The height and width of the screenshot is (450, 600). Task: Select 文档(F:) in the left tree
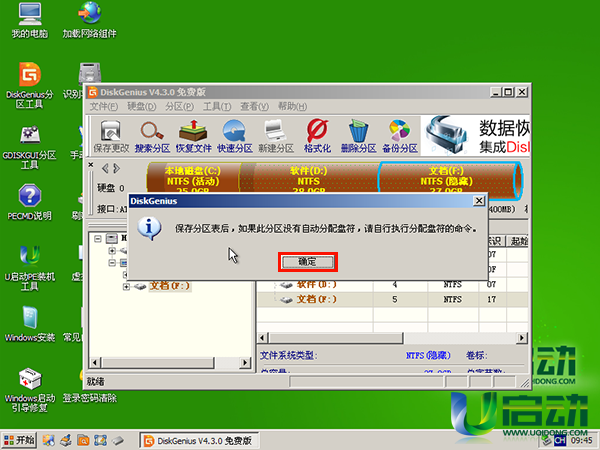click(x=170, y=286)
